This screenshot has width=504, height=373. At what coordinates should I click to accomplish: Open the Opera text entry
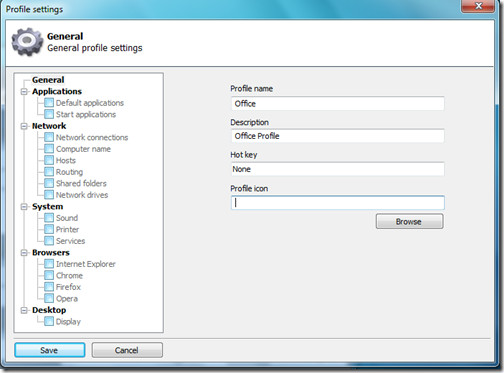(67, 299)
